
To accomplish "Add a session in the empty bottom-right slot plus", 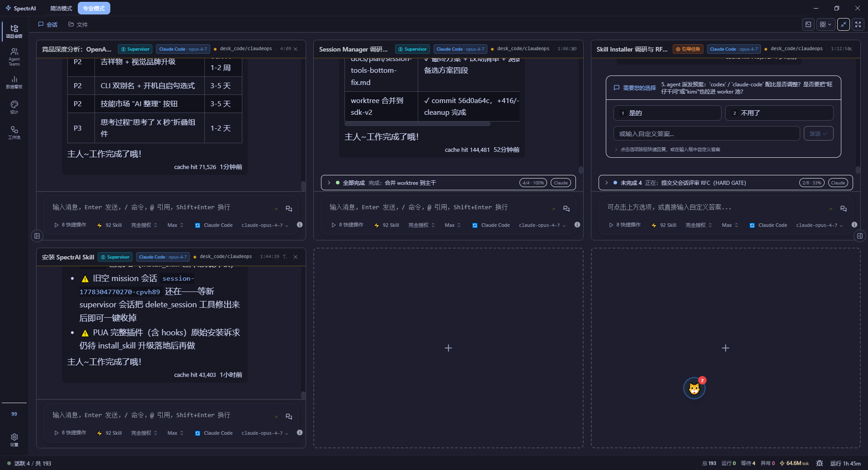I will [726, 348].
